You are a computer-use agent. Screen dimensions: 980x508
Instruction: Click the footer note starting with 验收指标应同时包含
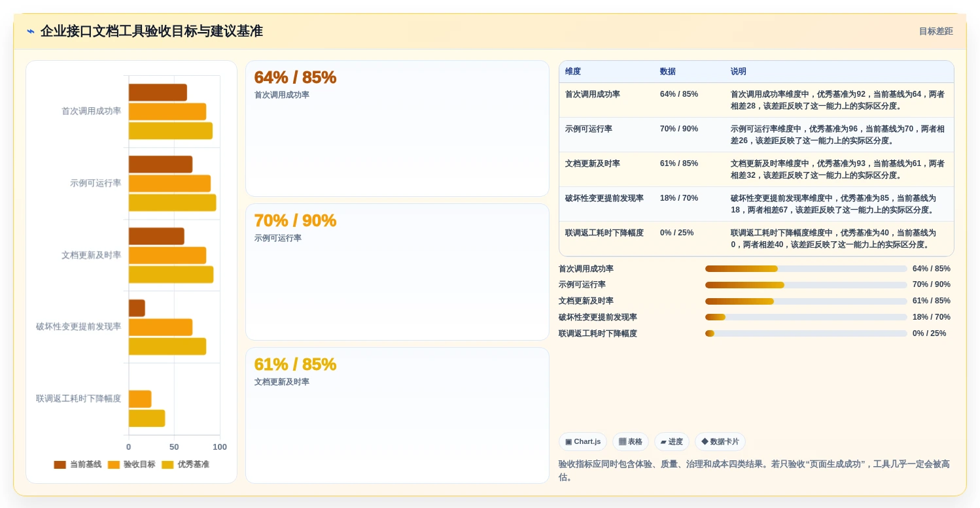(x=755, y=471)
